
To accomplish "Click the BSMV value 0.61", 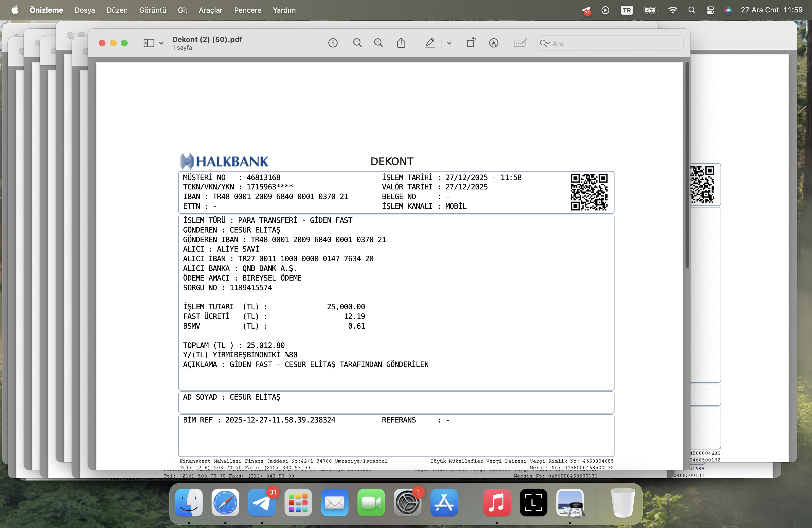I will click(x=357, y=326).
